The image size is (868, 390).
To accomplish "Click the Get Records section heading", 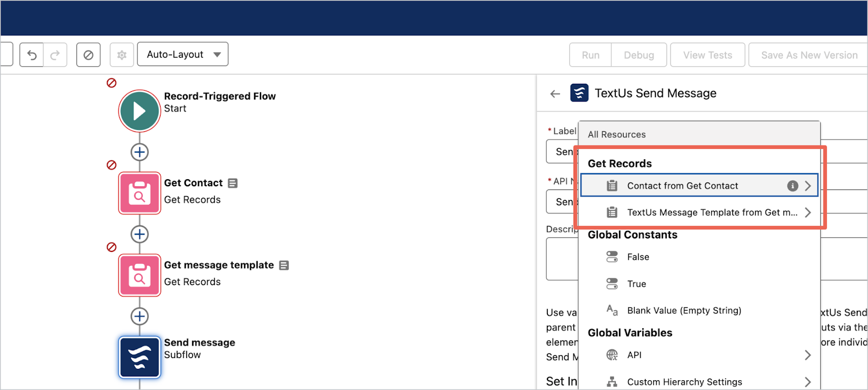I will pyautogui.click(x=620, y=163).
